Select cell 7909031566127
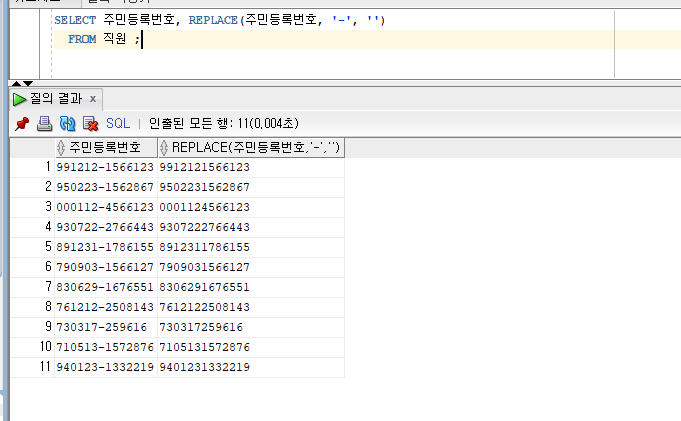681x421 pixels. (x=251, y=267)
